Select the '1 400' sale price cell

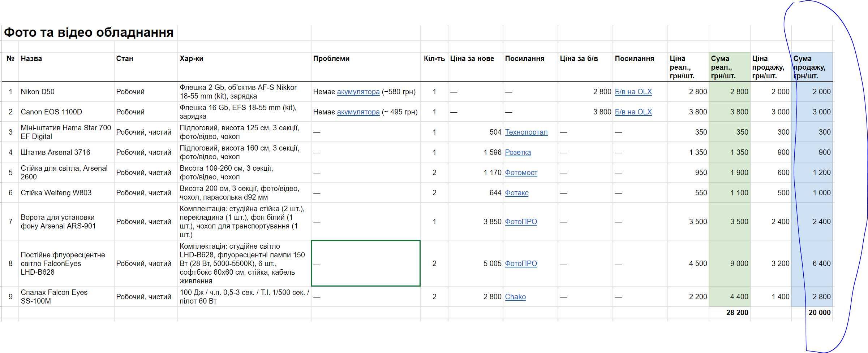point(771,297)
